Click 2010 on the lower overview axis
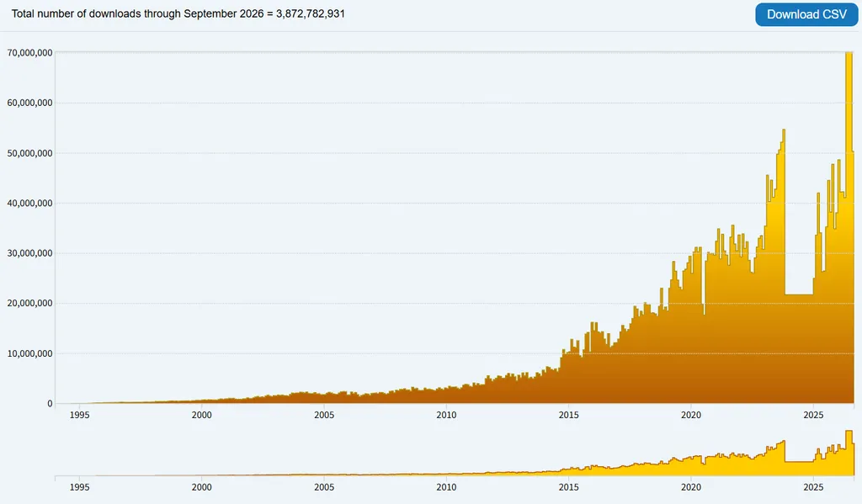 tap(446, 487)
